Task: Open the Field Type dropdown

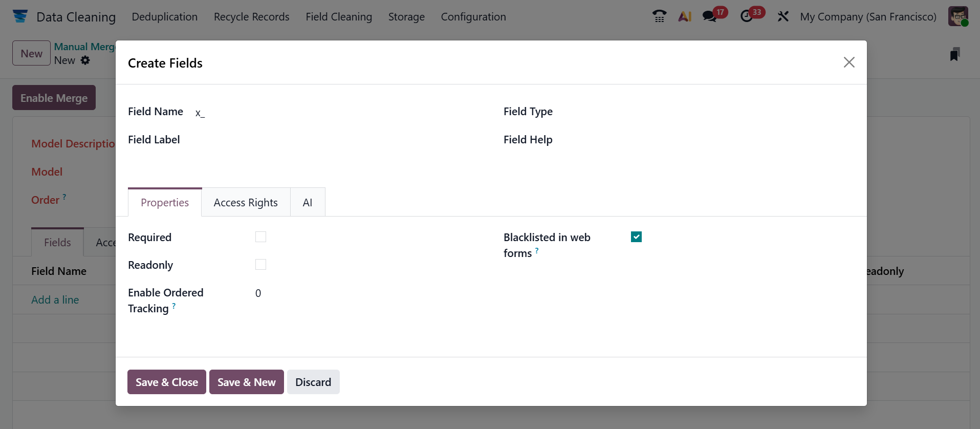Action: pyautogui.click(x=706, y=112)
